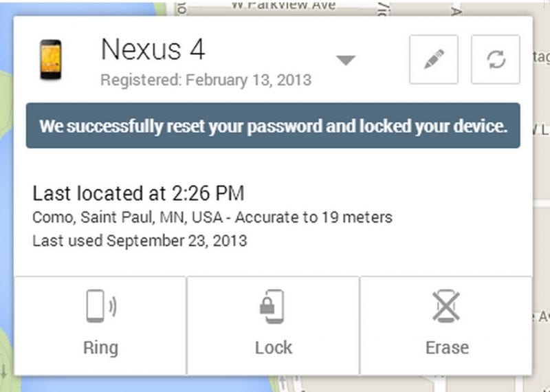Click the W Parkview Ave map label

[x=283, y=6]
